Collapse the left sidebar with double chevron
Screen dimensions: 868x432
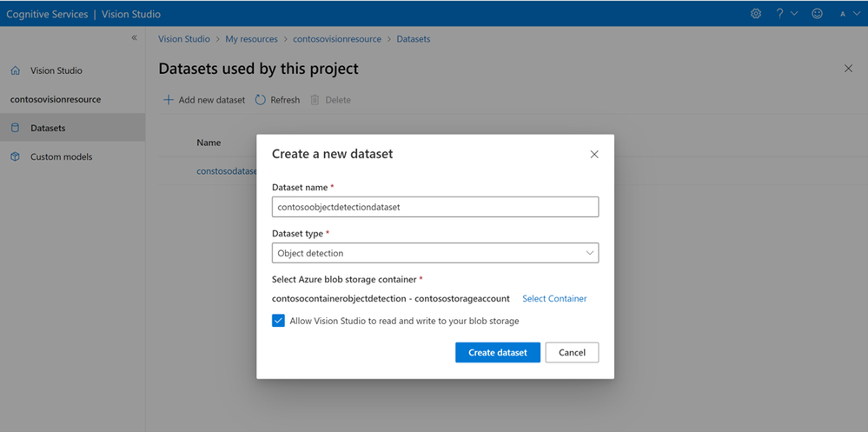[x=134, y=37]
